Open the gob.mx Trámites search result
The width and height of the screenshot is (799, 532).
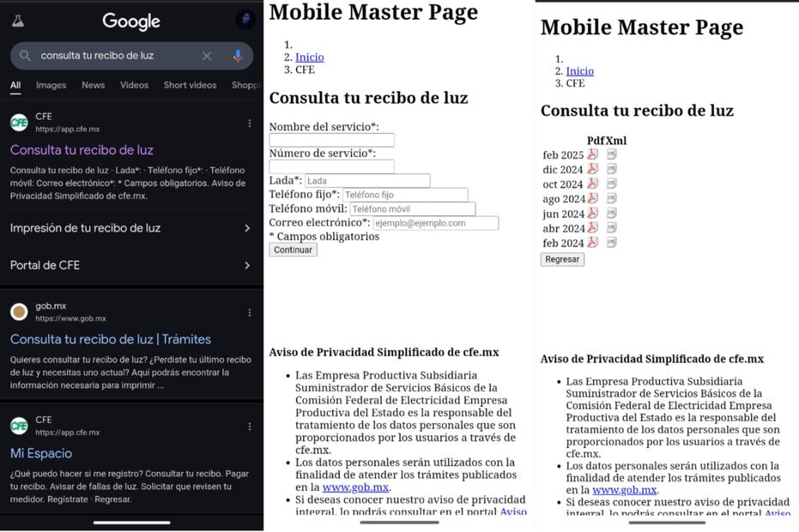(110, 339)
